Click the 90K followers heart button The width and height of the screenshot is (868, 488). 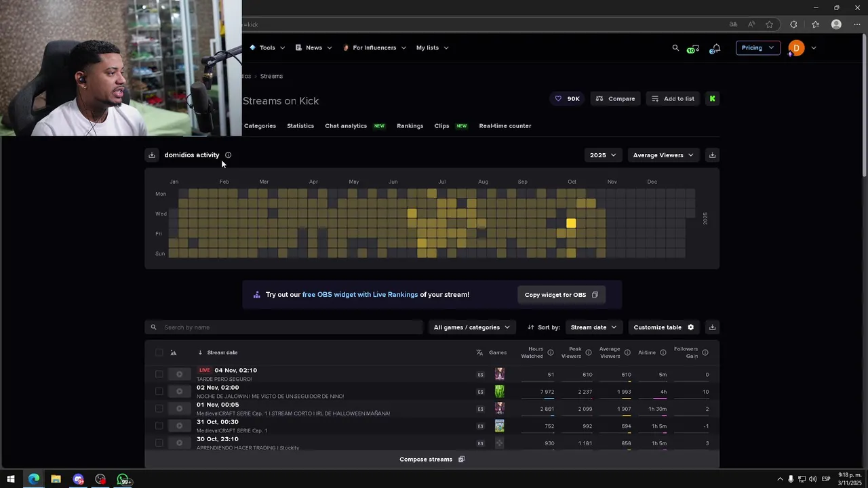coord(568,99)
